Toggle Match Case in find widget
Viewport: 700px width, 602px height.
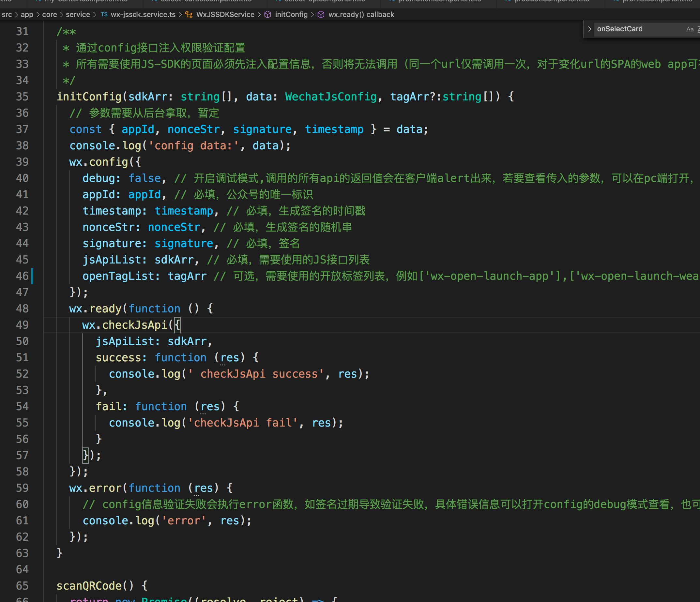(690, 29)
